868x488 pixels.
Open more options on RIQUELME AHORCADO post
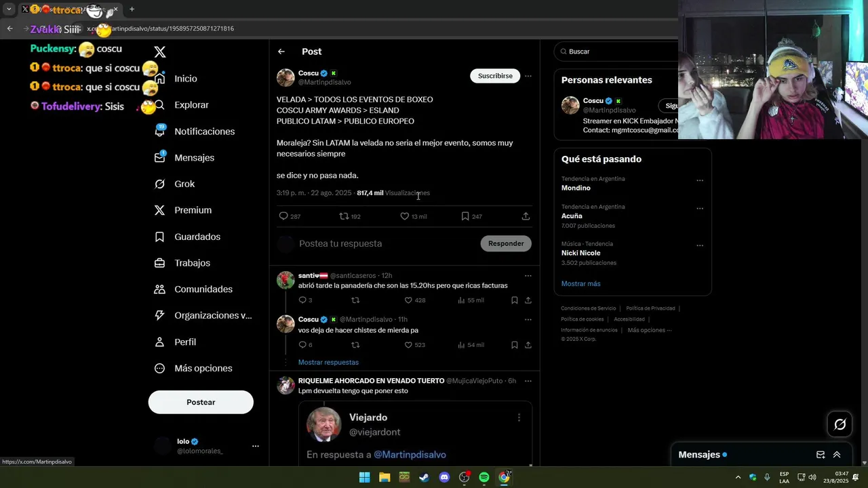(x=528, y=381)
